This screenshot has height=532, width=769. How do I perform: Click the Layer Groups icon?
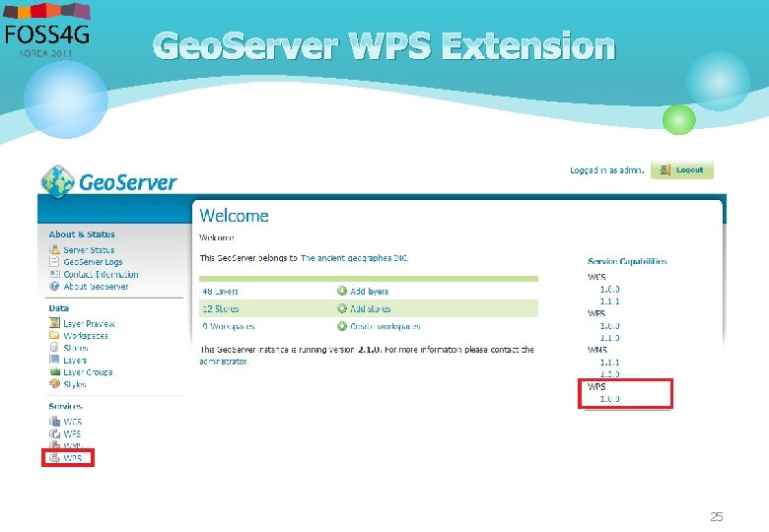[x=54, y=371]
